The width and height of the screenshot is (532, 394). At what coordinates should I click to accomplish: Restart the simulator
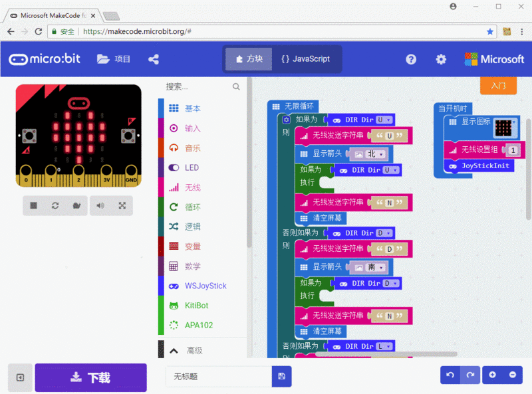(55, 205)
